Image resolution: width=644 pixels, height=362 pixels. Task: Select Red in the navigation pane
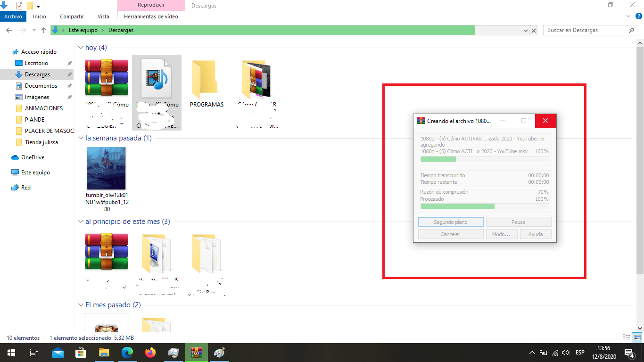click(x=26, y=188)
